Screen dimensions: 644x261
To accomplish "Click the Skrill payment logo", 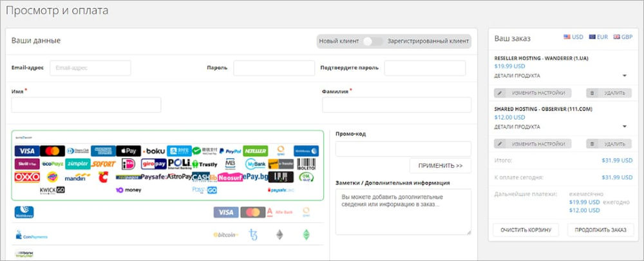I will coord(27,164).
